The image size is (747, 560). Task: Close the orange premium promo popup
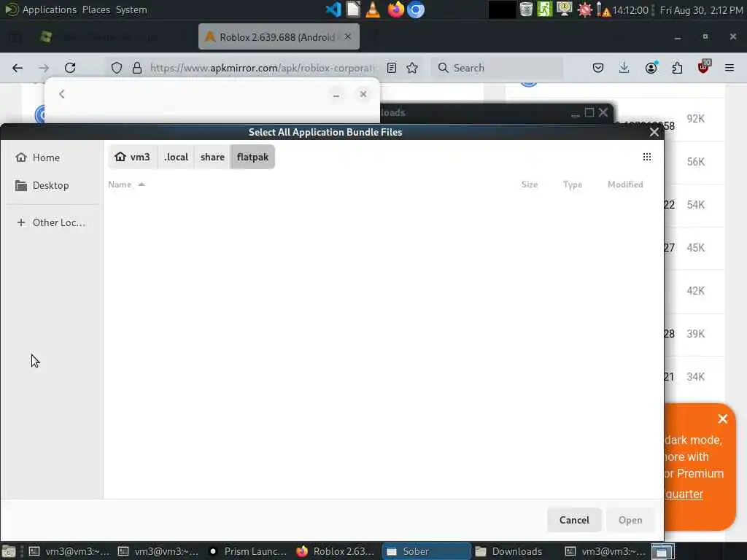click(723, 419)
